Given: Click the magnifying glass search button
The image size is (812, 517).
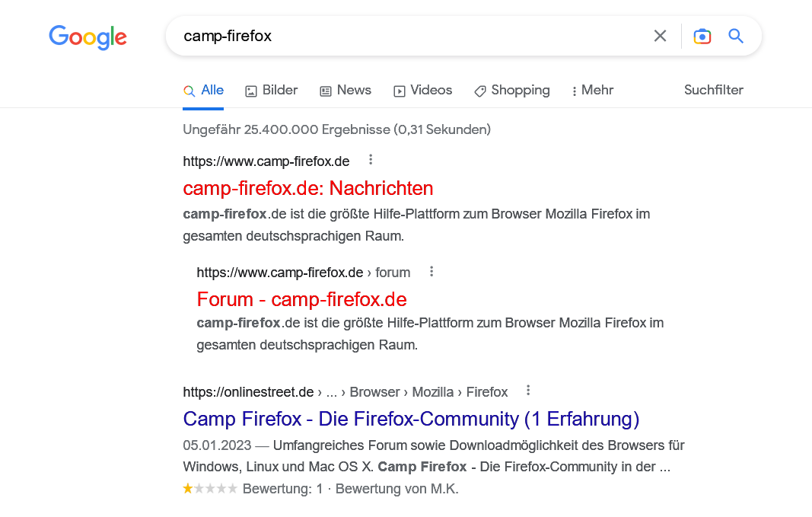Looking at the screenshot, I should click(x=736, y=36).
